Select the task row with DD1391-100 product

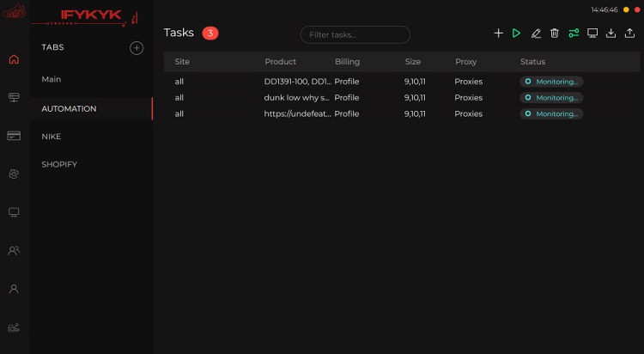pyautogui.click(x=296, y=82)
